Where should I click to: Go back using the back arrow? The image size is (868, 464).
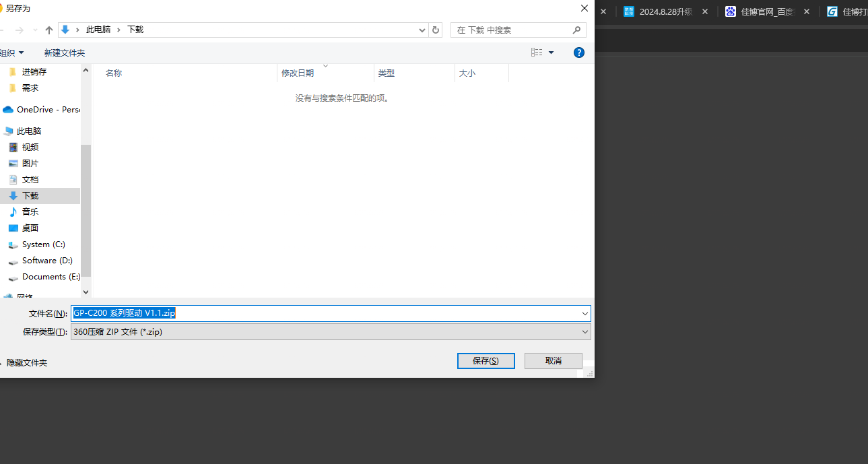pyautogui.click(x=2, y=30)
